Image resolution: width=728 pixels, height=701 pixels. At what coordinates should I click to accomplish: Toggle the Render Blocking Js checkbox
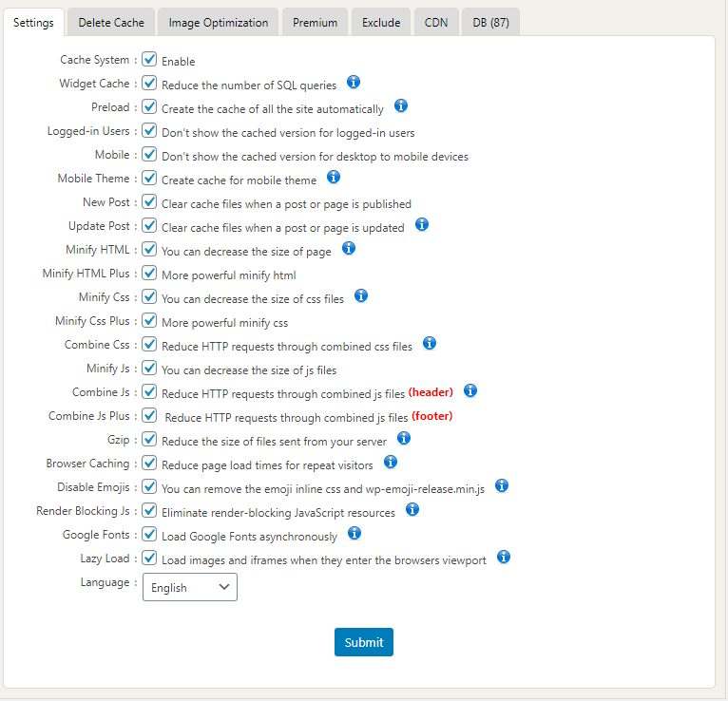150,511
